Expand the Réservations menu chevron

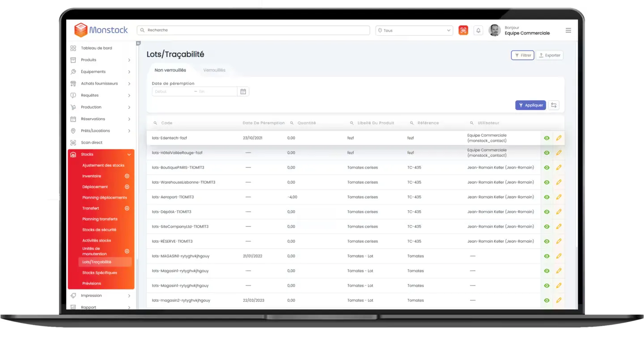[x=129, y=119]
